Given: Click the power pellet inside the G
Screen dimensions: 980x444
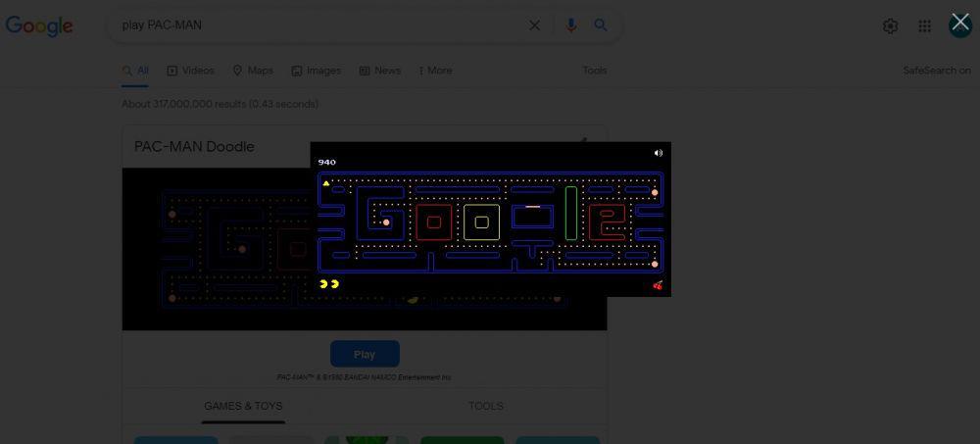Looking at the screenshot, I should pos(386,222).
